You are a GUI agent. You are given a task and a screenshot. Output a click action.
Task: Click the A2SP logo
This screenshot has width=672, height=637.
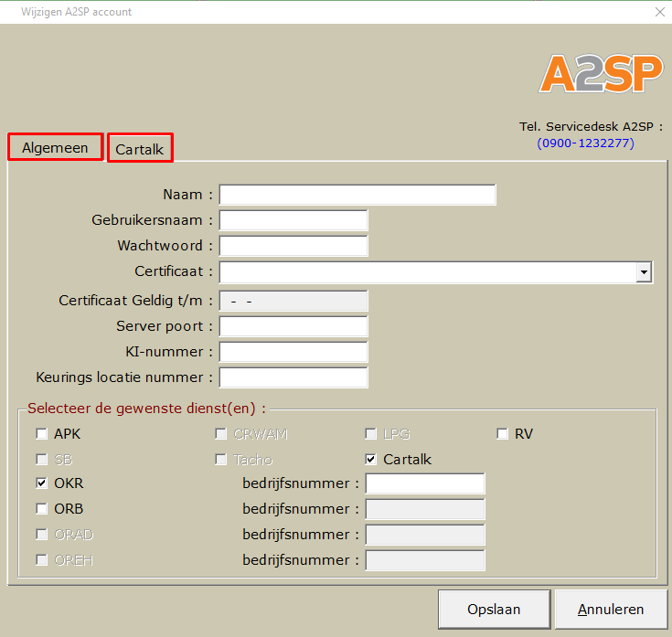point(602,73)
